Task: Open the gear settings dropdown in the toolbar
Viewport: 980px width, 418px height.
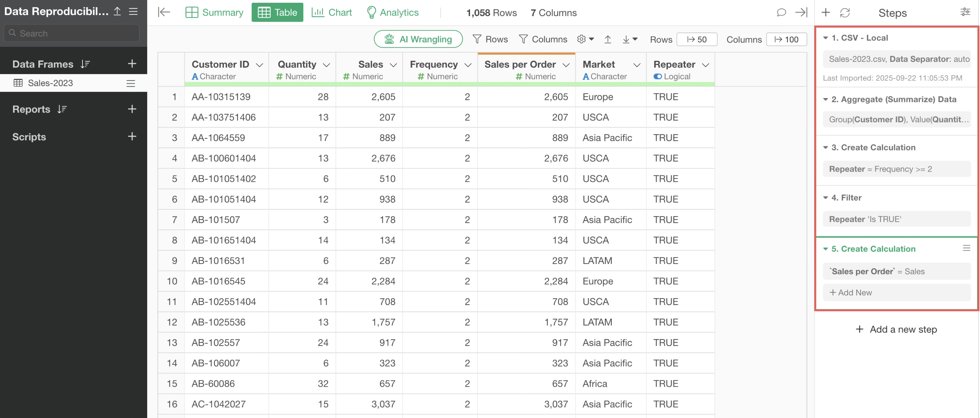Action: tap(585, 39)
